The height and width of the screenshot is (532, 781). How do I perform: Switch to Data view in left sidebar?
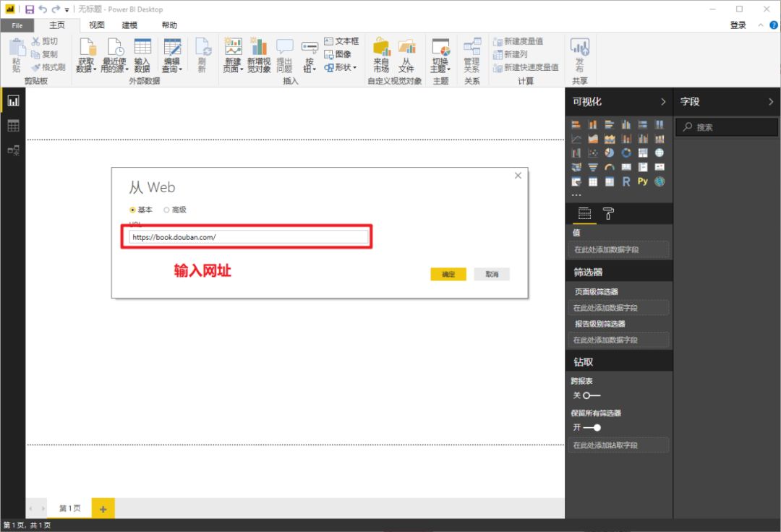(13, 126)
